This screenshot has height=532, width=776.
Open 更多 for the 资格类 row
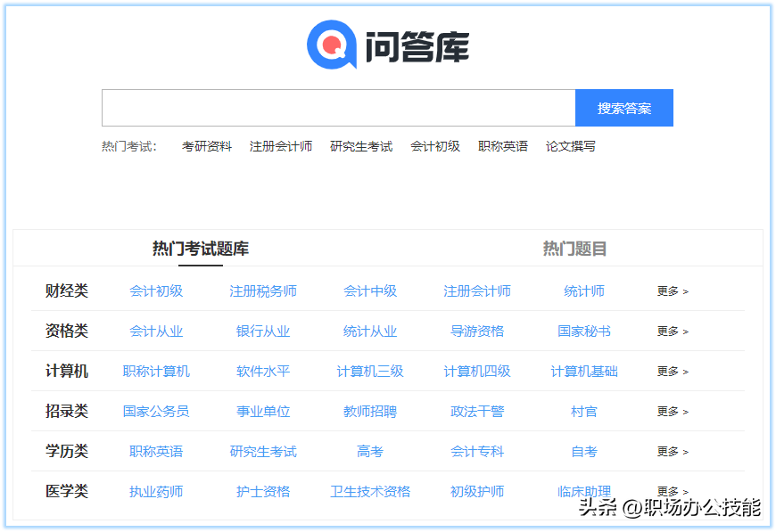(673, 331)
